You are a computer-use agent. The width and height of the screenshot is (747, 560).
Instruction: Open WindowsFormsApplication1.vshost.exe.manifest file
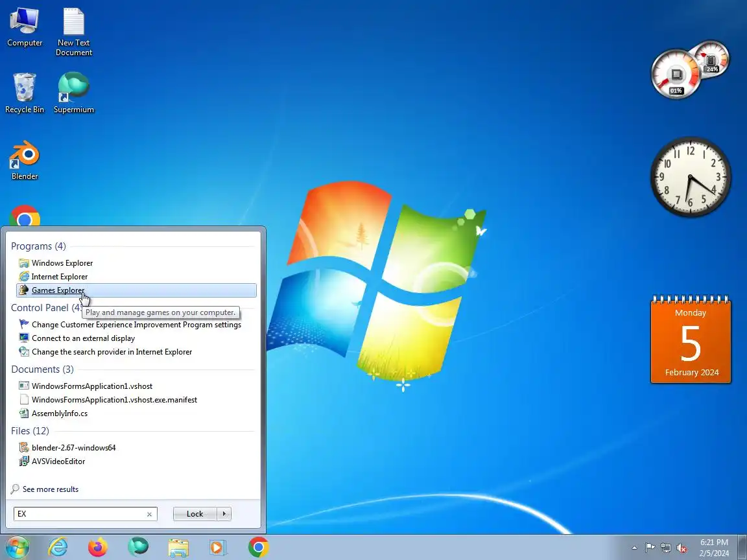(x=114, y=400)
